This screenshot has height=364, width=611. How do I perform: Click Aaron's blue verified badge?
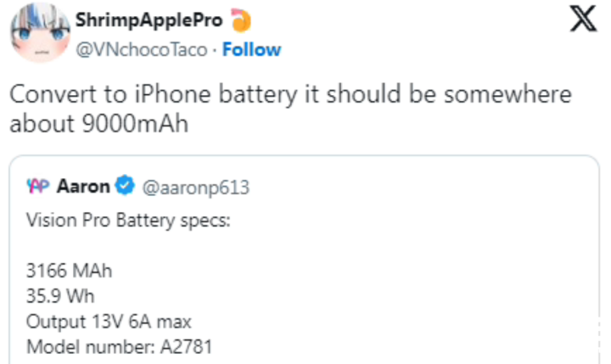(x=126, y=187)
